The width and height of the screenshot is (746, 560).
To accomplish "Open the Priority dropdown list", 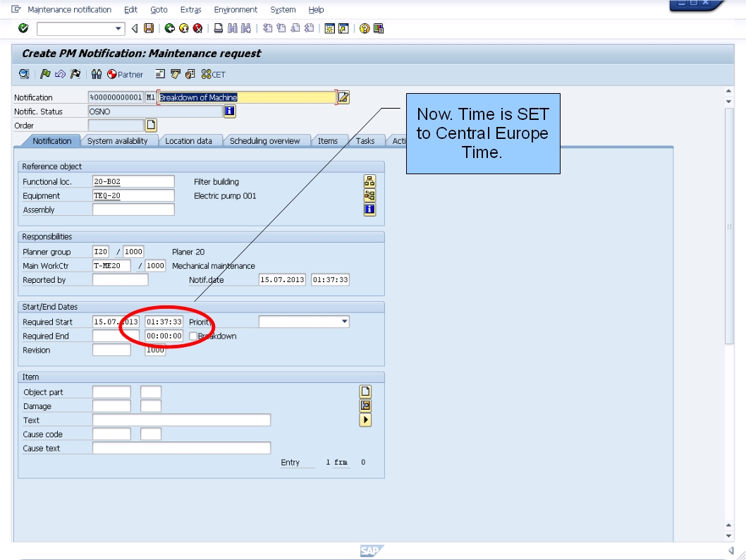I will click(x=344, y=322).
